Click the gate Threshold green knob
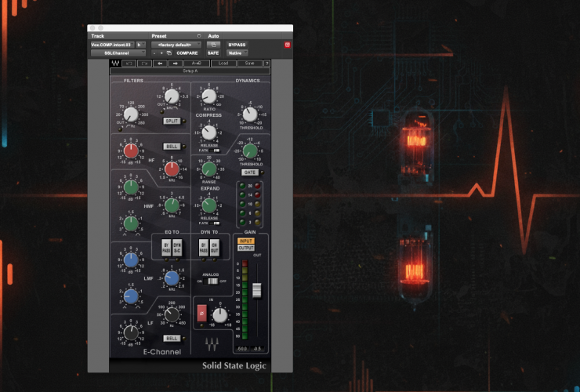This screenshot has width=580, height=392. 250,151
